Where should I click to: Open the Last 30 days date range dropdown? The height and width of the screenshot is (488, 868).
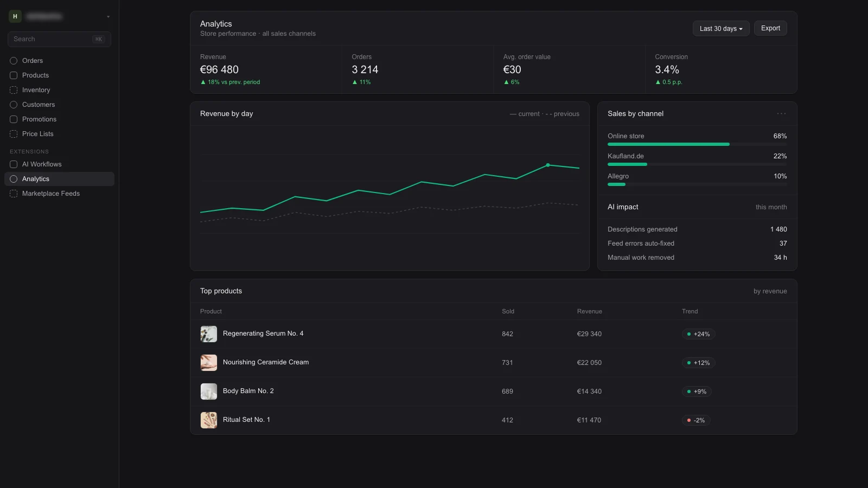pyautogui.click(x=721, y=29)
